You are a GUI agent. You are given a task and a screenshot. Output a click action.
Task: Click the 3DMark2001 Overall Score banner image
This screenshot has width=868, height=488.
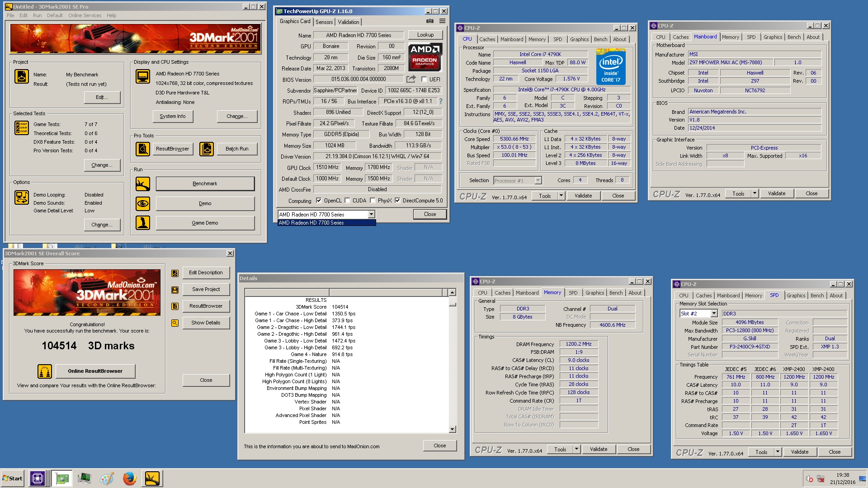87,293
